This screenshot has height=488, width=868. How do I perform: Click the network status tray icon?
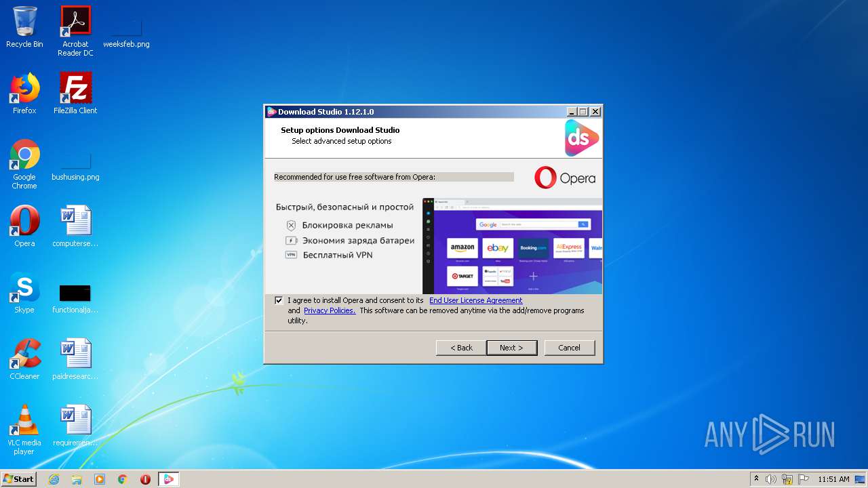click(787, 479)
